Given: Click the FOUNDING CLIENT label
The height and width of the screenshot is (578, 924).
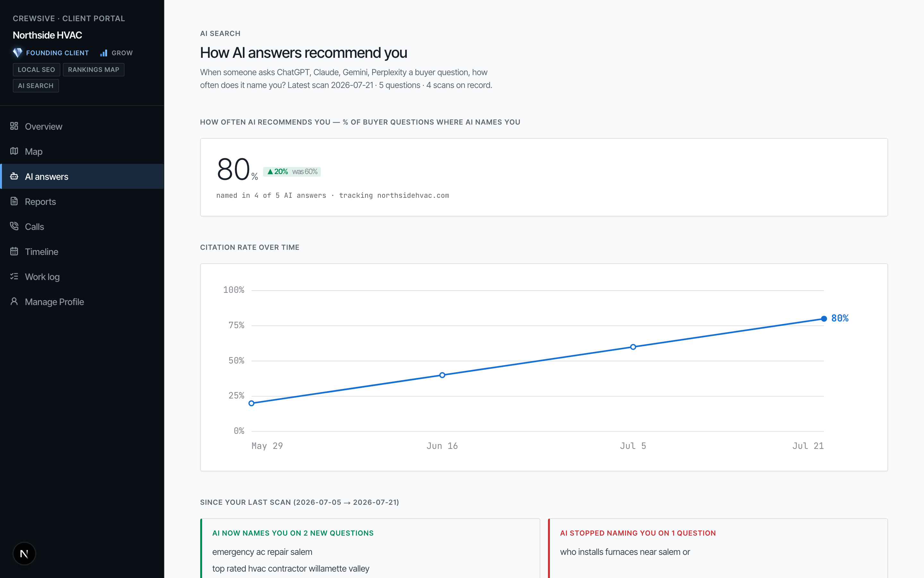Looking at the screenshot, I should [x=57, y=53].
